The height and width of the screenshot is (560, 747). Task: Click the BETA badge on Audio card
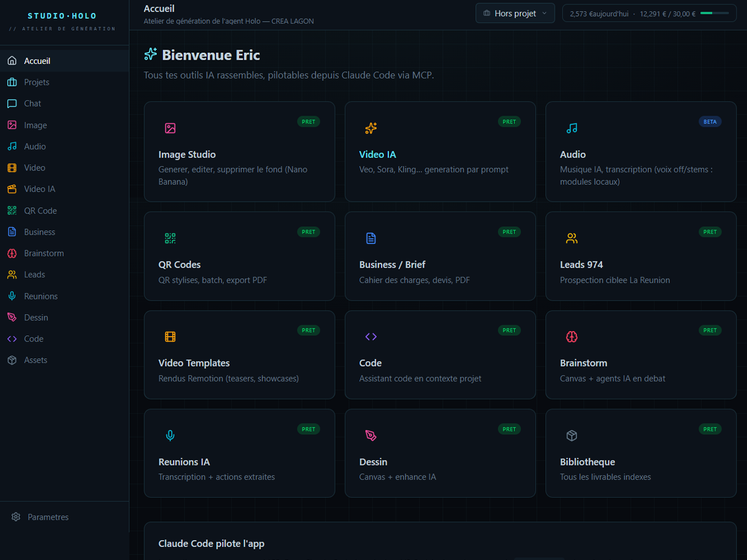pyautogui.click(x=710, y=122)
